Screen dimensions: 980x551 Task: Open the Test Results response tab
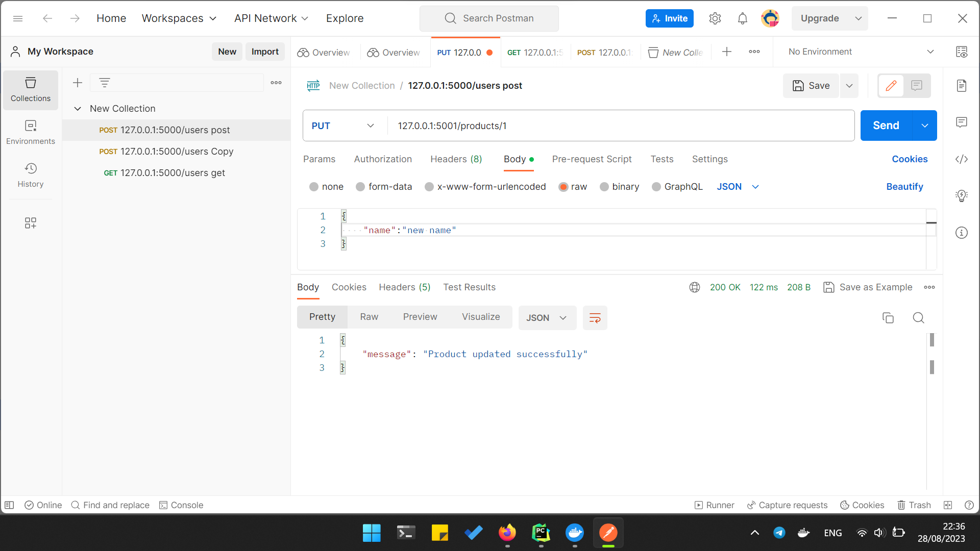pos(469,287)
